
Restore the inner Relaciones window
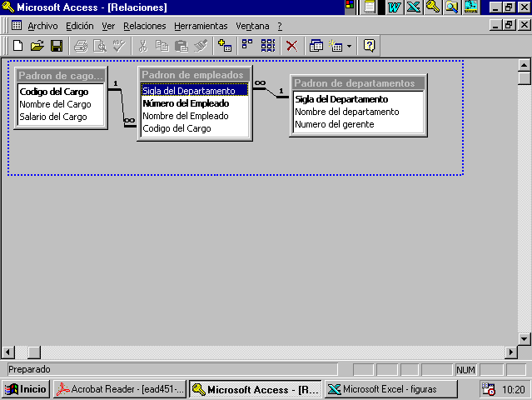[x=510, y=25]
